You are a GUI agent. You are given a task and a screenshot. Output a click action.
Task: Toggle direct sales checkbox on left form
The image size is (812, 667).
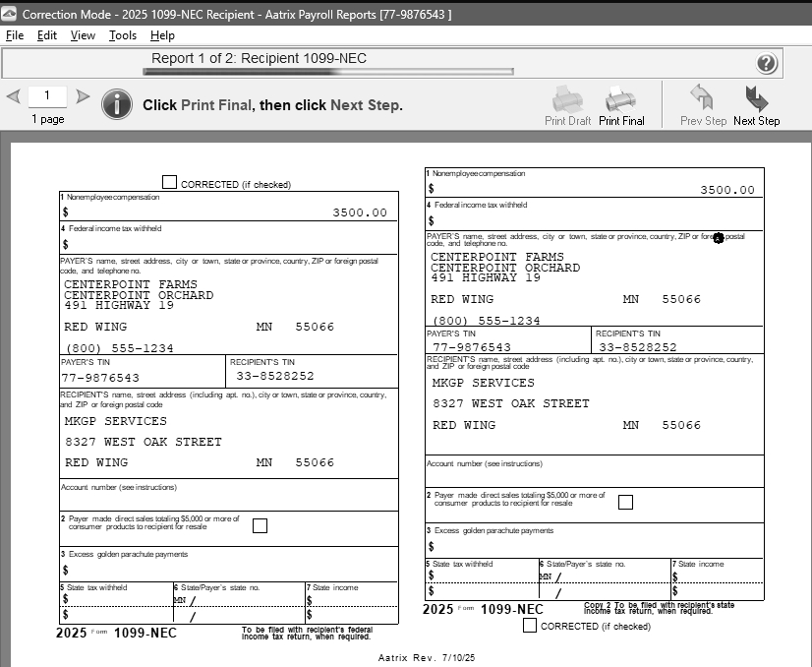(x=260, y=525)
